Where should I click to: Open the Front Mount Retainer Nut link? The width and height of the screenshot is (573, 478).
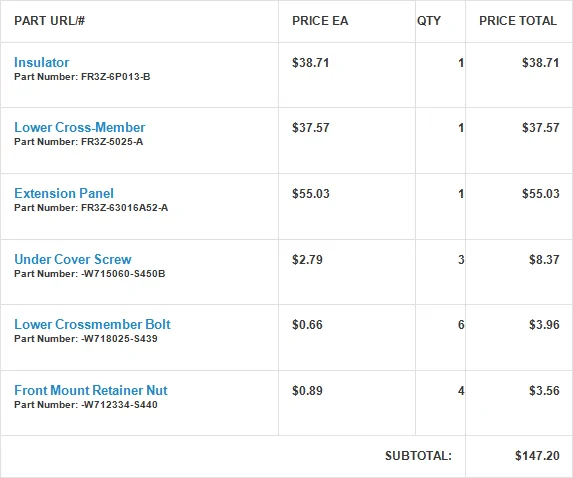91,390
